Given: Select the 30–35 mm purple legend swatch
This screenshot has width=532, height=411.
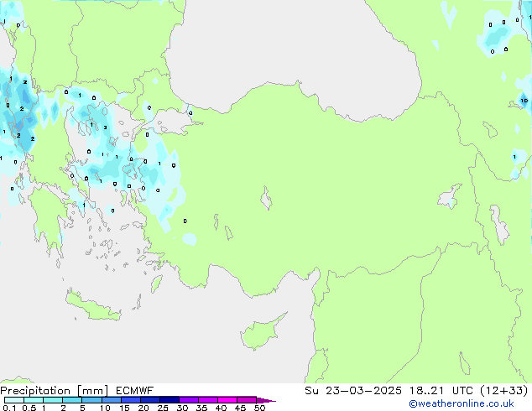Looking at the screenshot, I should (188, 400).
